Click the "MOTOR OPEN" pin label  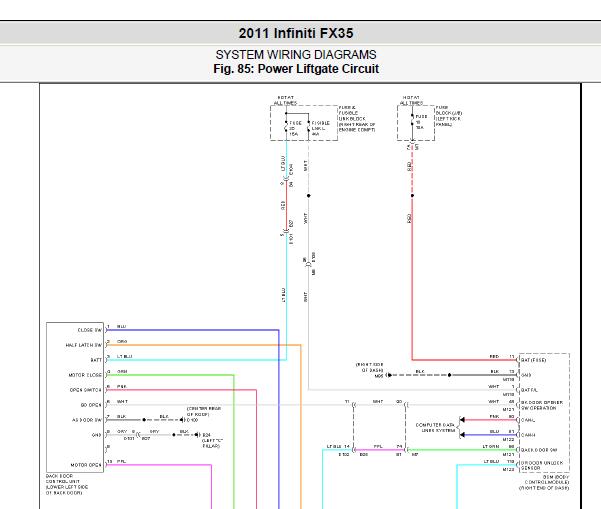(86, 465)
